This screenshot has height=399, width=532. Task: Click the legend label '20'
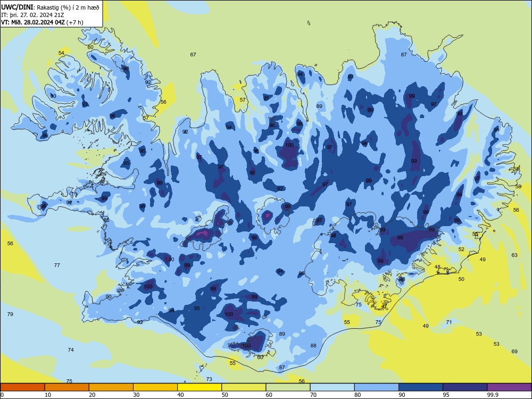(x=92, y=395)
